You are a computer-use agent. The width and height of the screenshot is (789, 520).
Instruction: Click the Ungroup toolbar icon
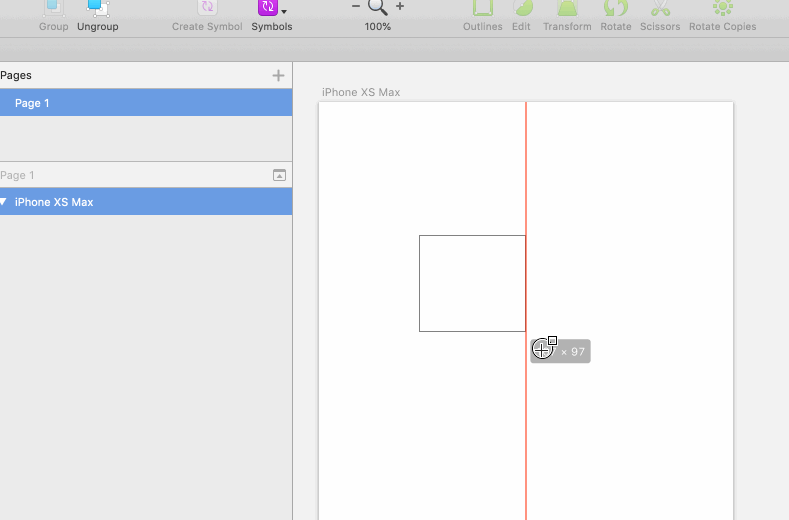[x=97, y=8]
